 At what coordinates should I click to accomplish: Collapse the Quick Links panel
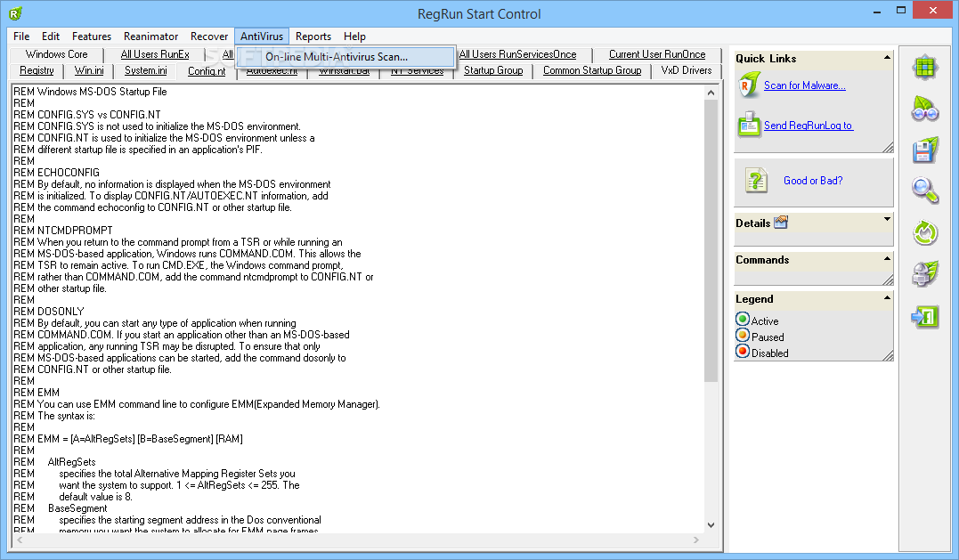click(x=887, y=58)
